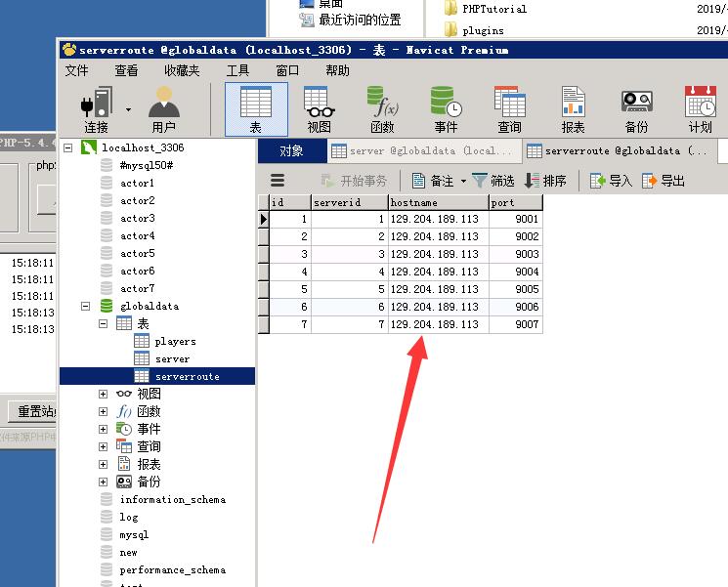Open the 备份 (Backup) toolbar icon

636,108
